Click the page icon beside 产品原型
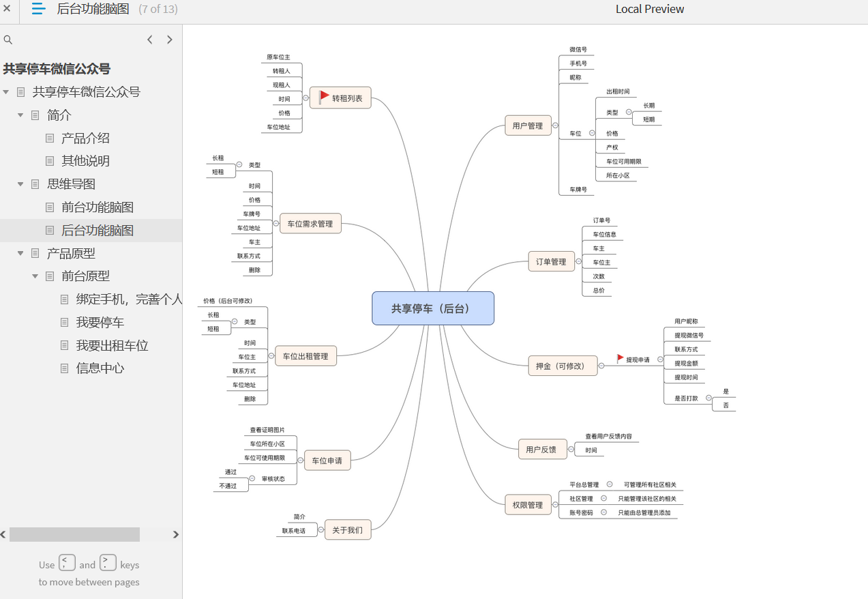Screen dimensions: 868x599 click(35, 253)
